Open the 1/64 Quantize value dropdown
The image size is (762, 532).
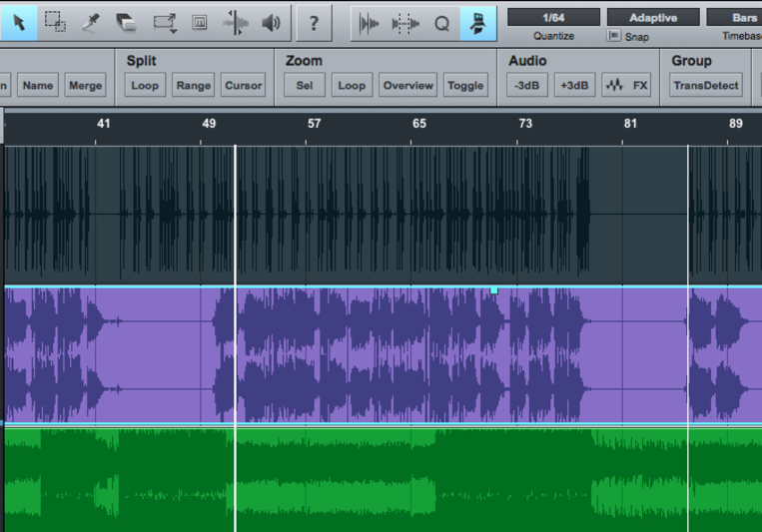pyautogui.click(x=553, y=18)
